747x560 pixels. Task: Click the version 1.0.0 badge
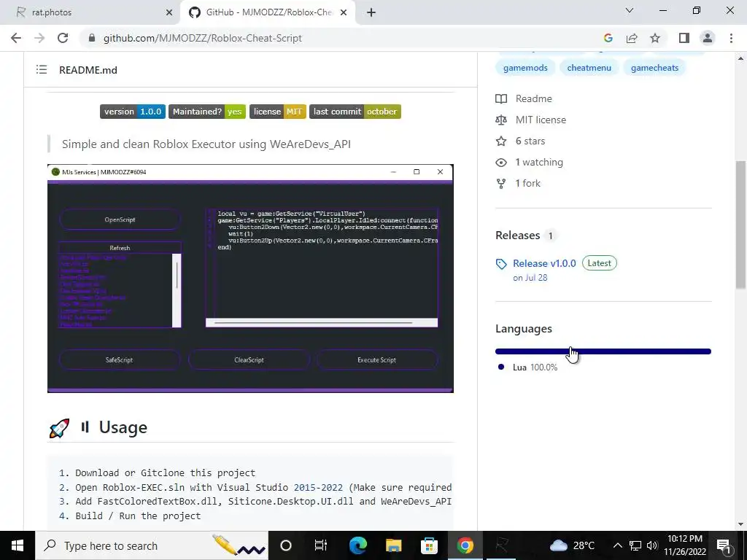[x=133, y=112]
